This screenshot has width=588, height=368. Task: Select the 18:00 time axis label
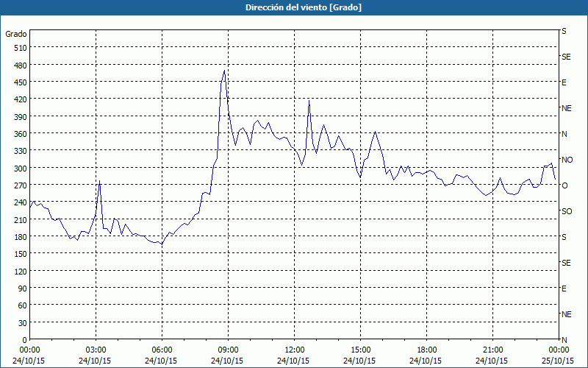pos(427,350)
